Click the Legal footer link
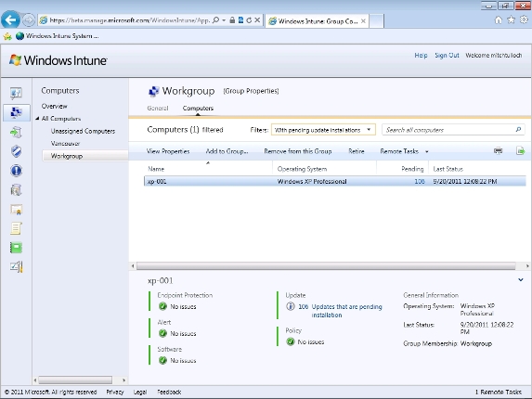 (140, 392)
